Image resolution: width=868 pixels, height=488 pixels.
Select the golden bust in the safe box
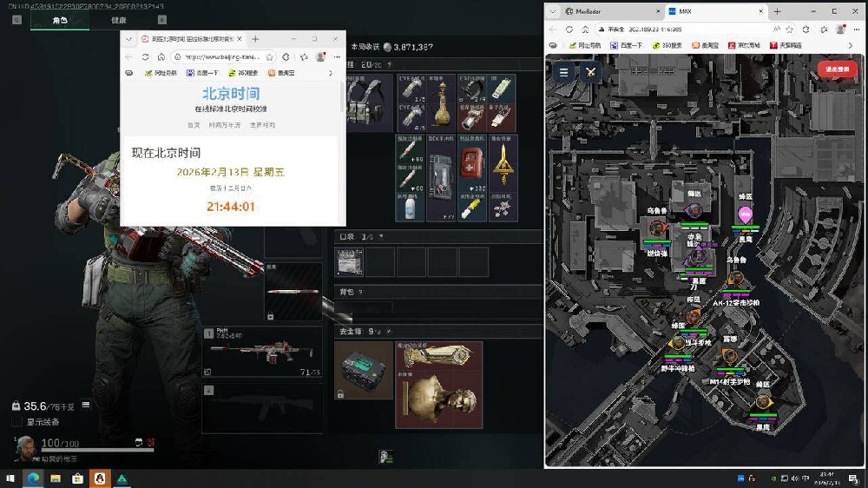click(x=439, y=399)
